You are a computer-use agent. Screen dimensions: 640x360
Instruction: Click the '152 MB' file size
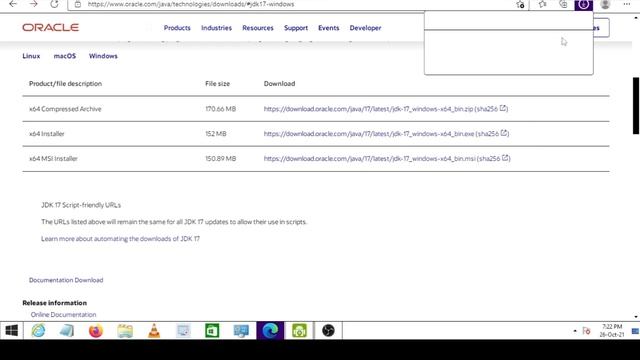(x=216, y=134)
